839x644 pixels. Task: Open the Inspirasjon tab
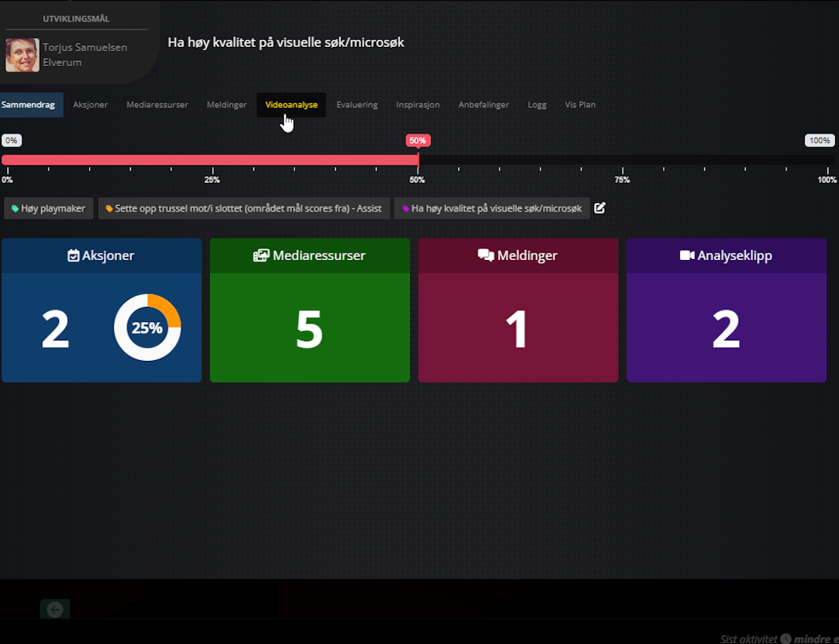(x=418, y=105)
